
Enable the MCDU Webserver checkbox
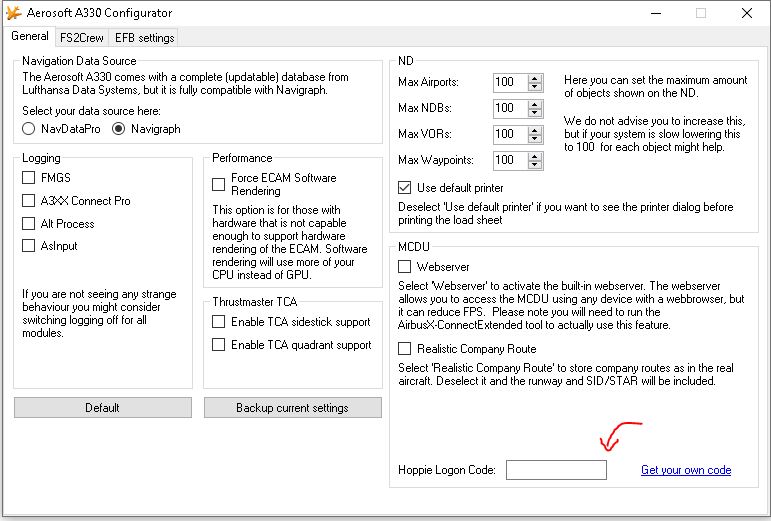pyautogui.click(x=404, y=266)
